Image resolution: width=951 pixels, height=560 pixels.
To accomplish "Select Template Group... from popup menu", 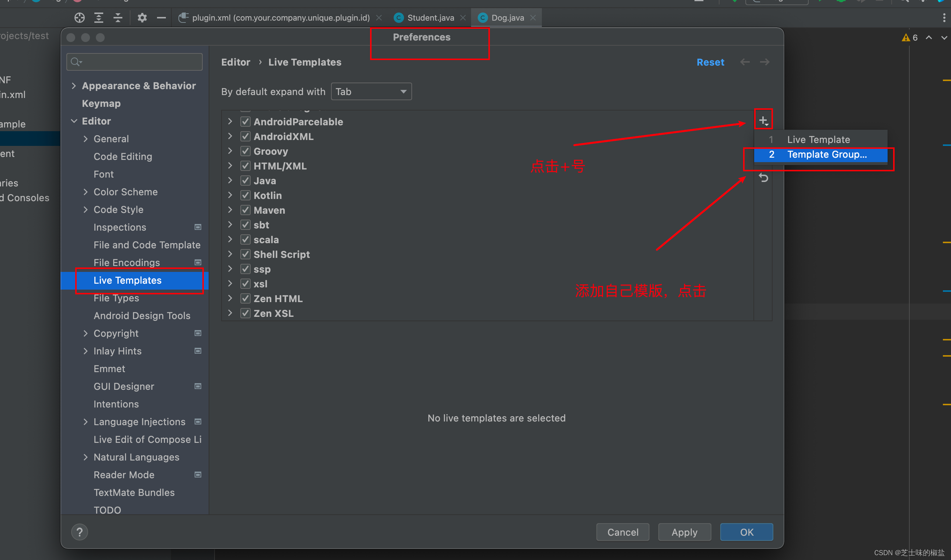I will pyautogui.click(x=826, y=154).
